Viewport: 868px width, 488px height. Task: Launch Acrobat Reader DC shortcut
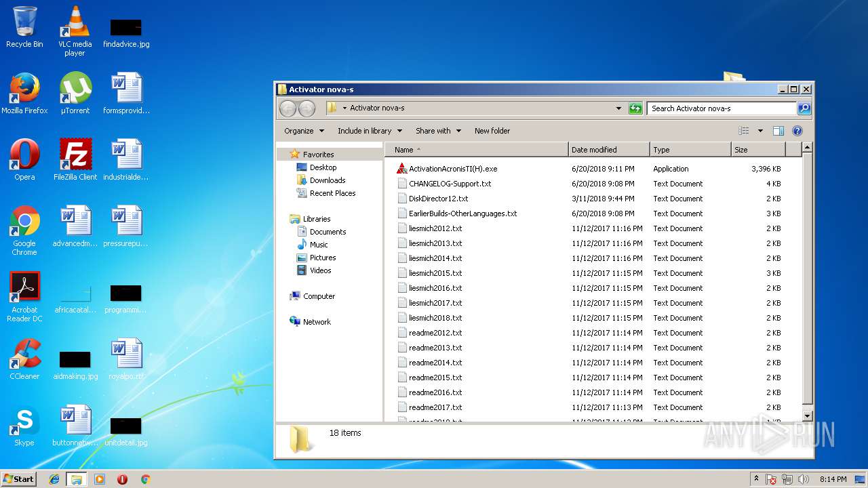[24, 297]
